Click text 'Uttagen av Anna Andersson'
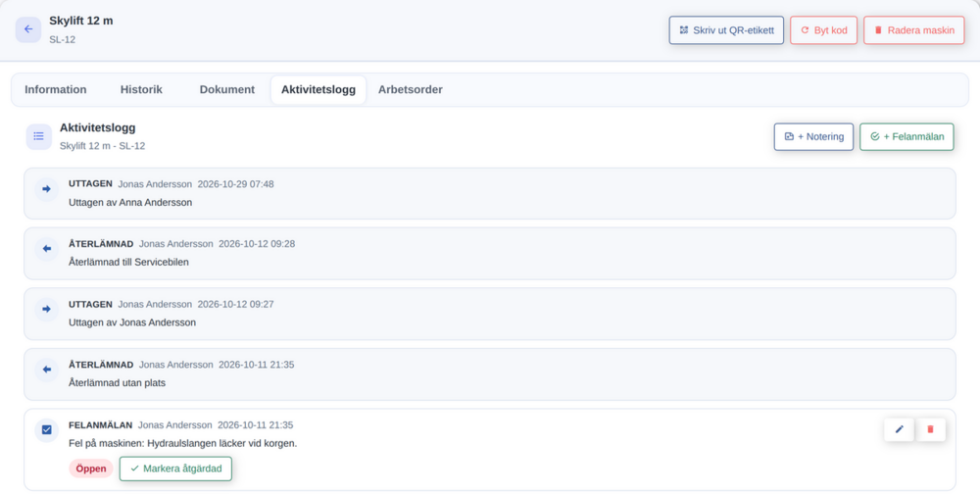This screenshot has height=494, width=980. point(130,203)
